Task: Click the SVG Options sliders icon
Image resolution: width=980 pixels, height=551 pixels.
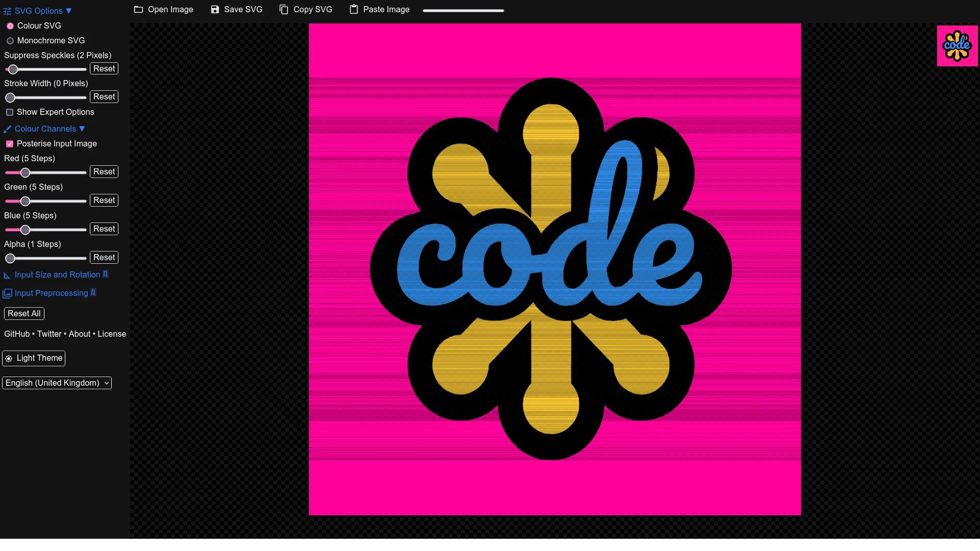Action: [7, 11]
